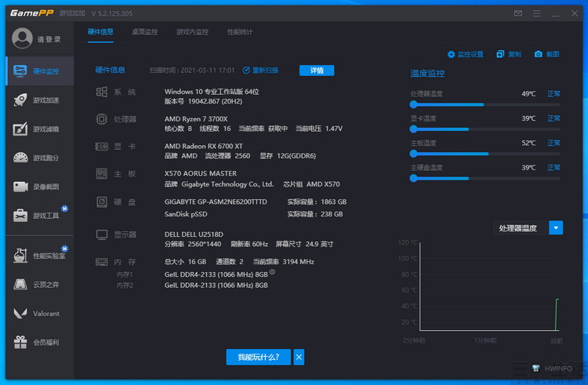Click the mail icon in title bar
588x385 pixels.
pyautogui.click(x=518, y=13)
